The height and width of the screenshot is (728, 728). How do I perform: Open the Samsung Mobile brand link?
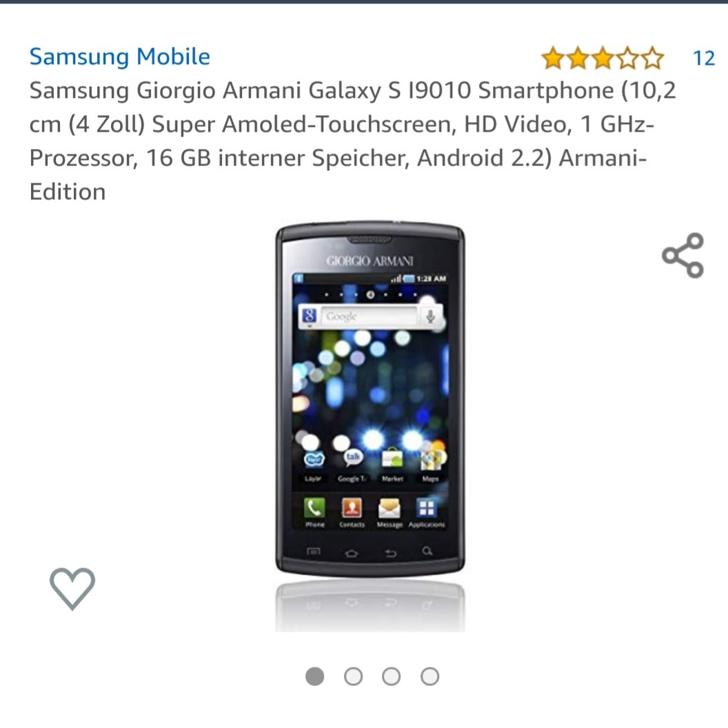click(120, 57)
